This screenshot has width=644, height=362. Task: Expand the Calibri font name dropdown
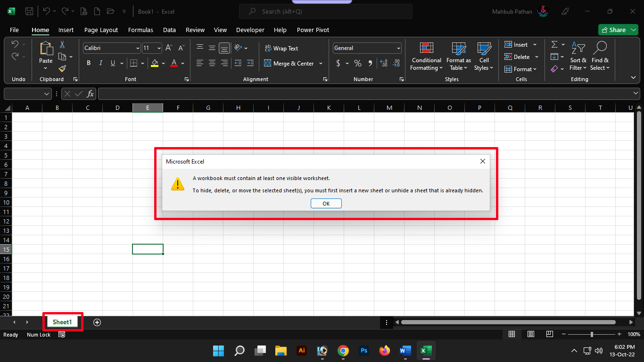tap(138, 48)
